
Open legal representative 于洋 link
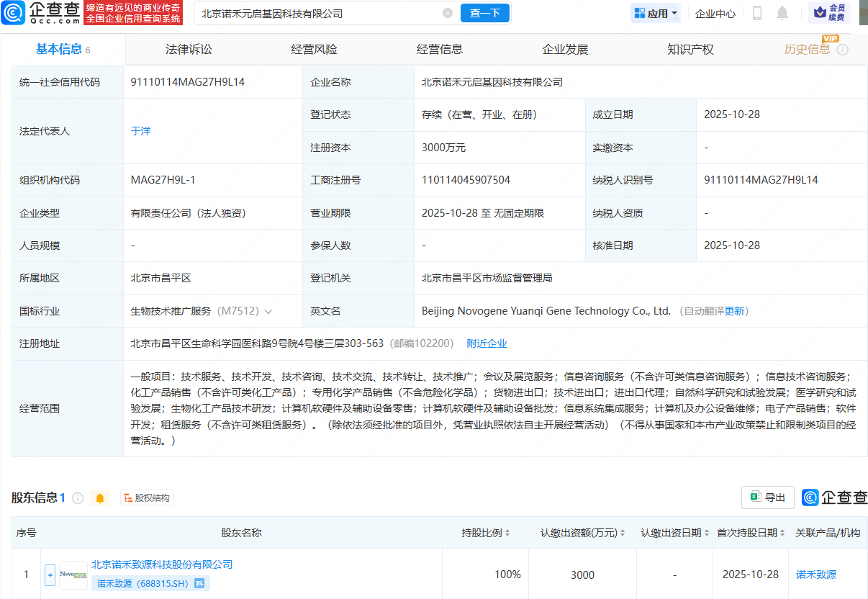tap(140, 131)
